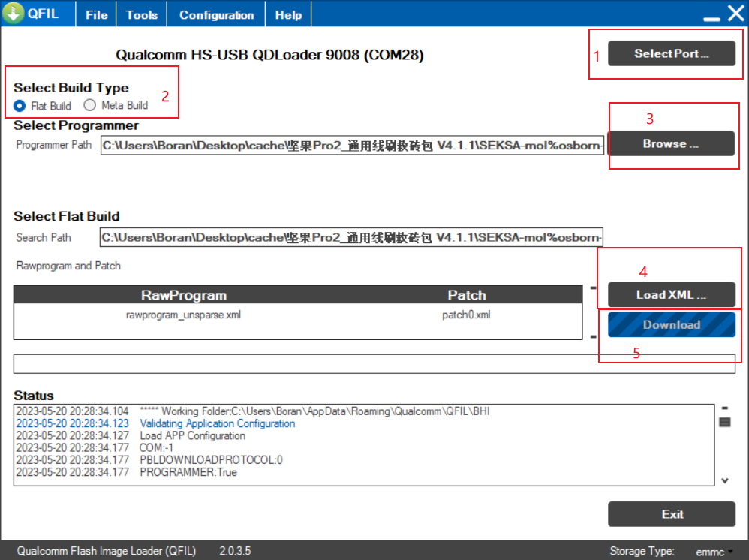The height and width of the screenshot is (560, 749).
Task: Click the blue Download button
Action: click(671, 324)
